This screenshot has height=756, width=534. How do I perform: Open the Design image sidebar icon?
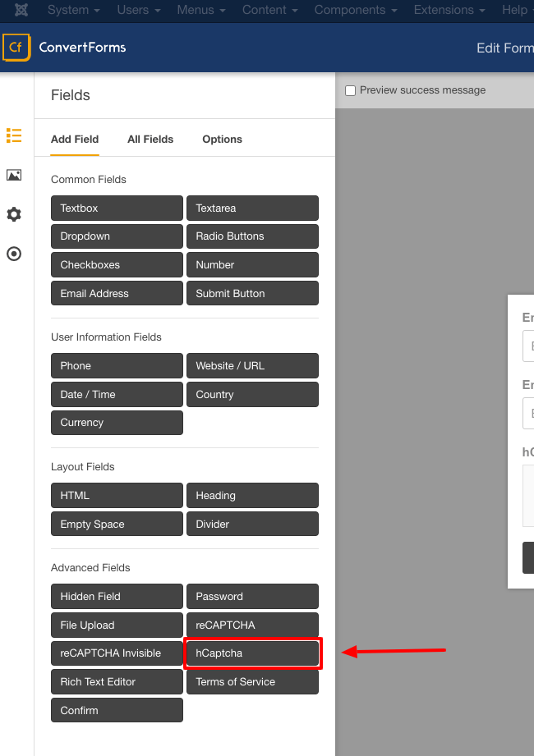[14, 175]
